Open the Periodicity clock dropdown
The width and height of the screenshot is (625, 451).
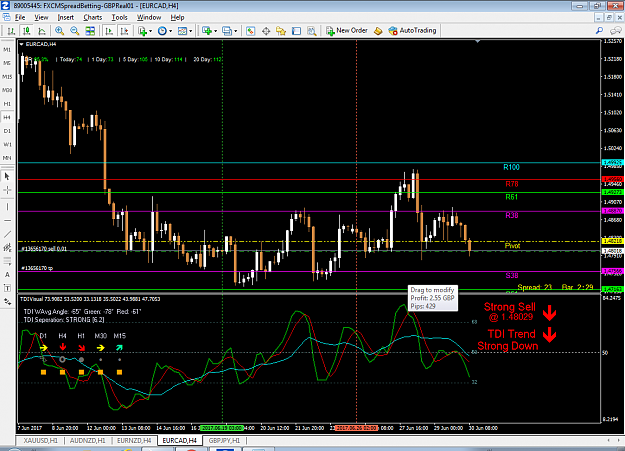164,31
